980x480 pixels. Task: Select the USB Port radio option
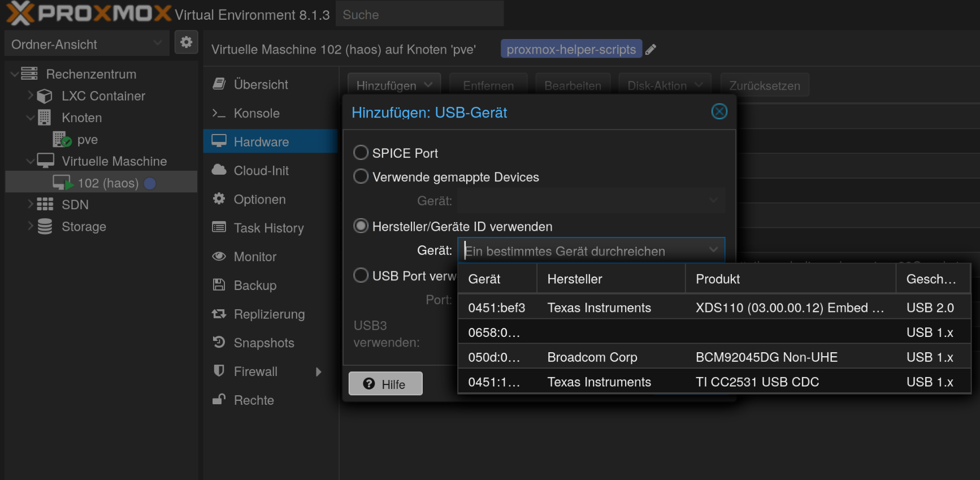coord(361,275)
